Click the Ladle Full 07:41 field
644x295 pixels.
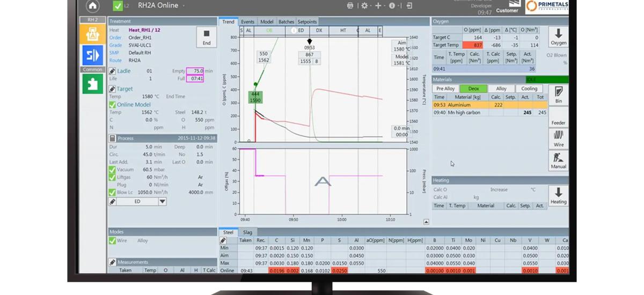point(195,79)
